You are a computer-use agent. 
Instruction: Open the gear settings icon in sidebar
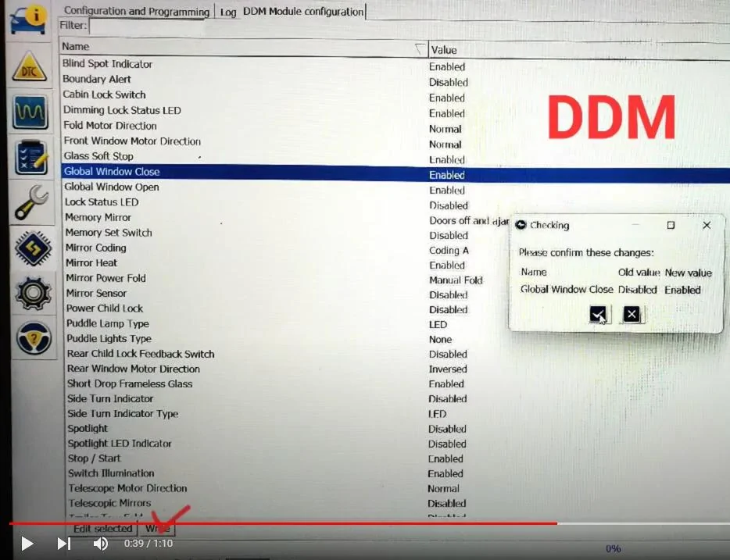tap(33, 294)
